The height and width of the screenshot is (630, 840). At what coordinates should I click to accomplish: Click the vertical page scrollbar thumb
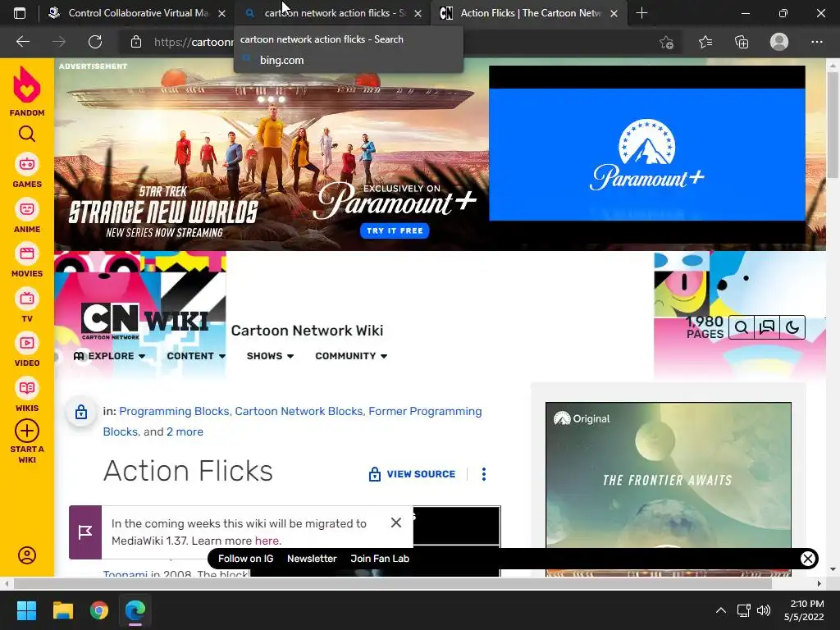pos(833,125)
